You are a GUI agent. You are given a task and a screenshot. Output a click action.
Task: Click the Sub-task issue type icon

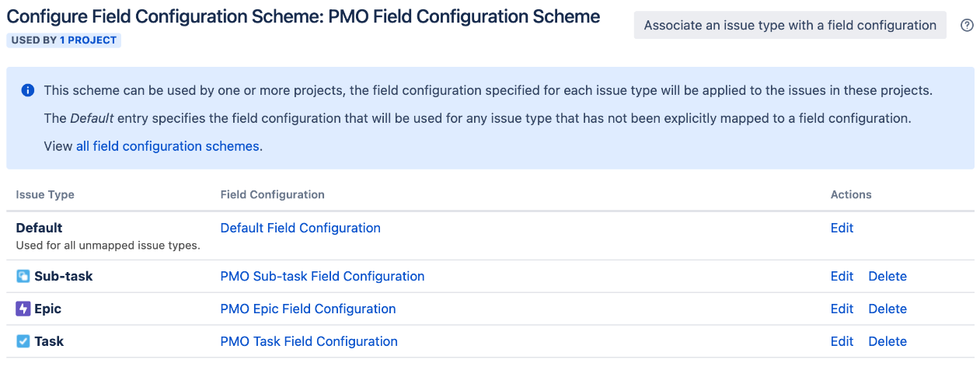pos(23,276)
